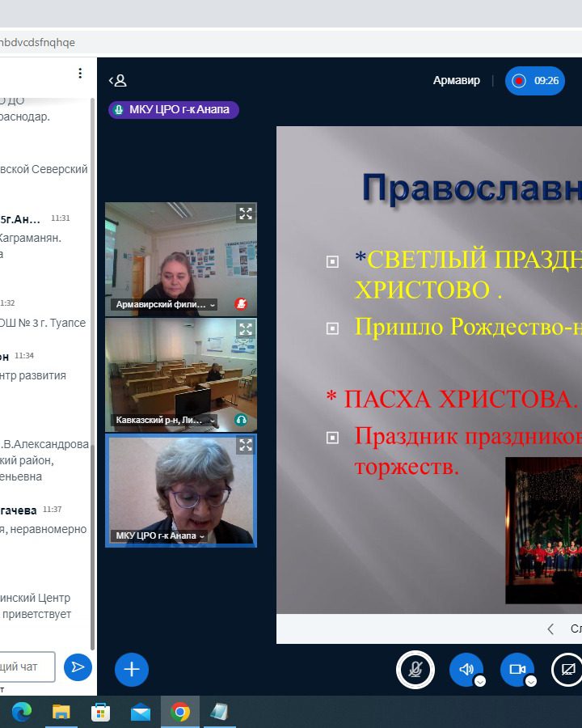
Task: Fullscreen the Кавказский р-н webcam
Action: 246,329
